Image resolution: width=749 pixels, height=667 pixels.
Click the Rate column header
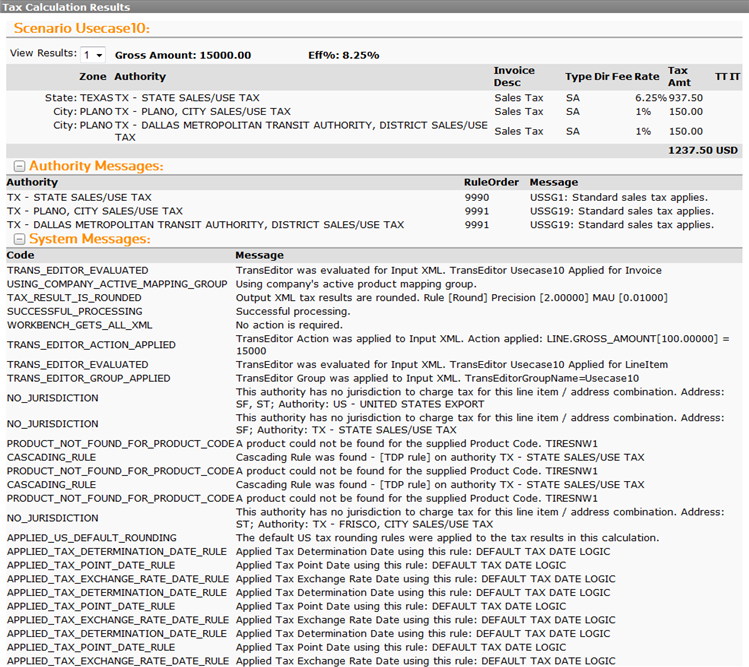[646, 76]
